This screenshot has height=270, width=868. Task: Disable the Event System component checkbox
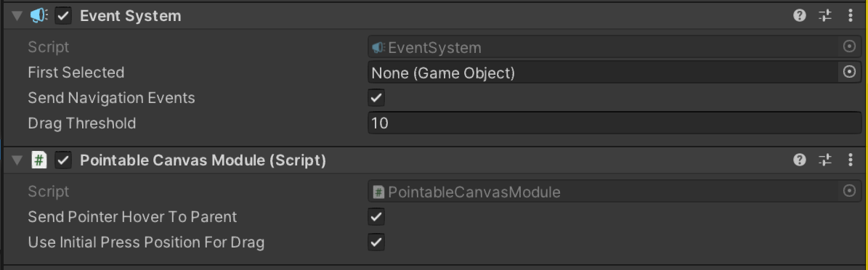(64, 15)
